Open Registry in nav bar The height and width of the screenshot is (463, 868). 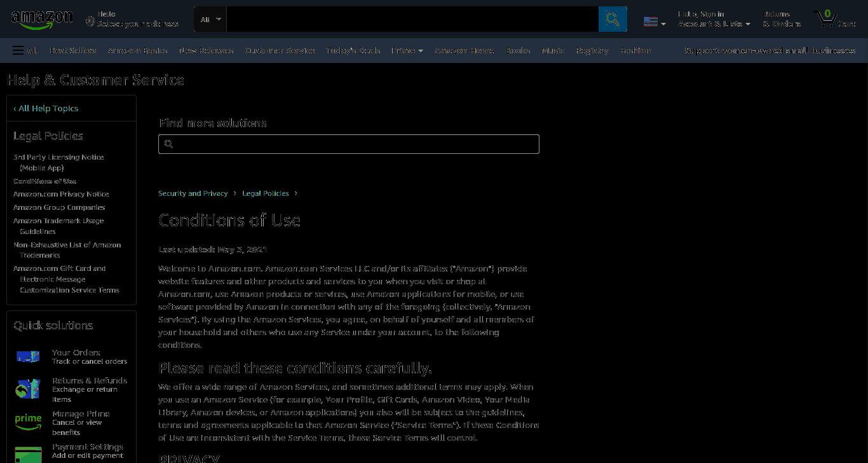pos(592,50)
